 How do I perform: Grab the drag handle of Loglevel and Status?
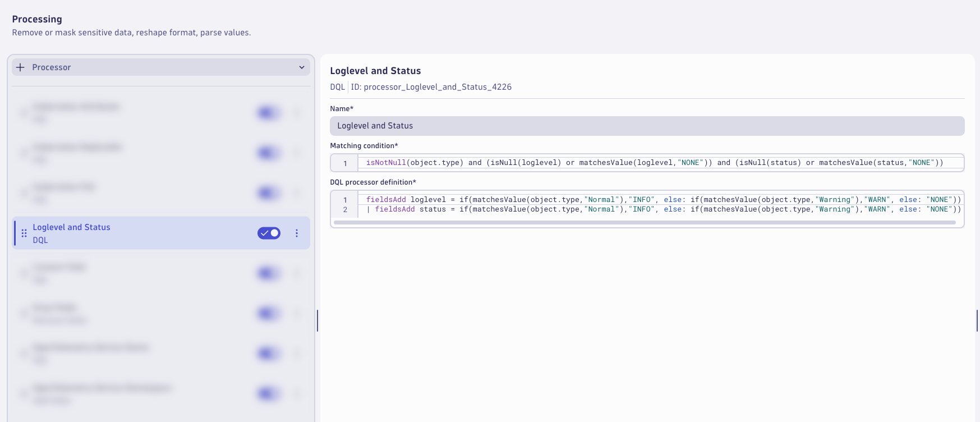pyautogui.click(x=24, y=233)
